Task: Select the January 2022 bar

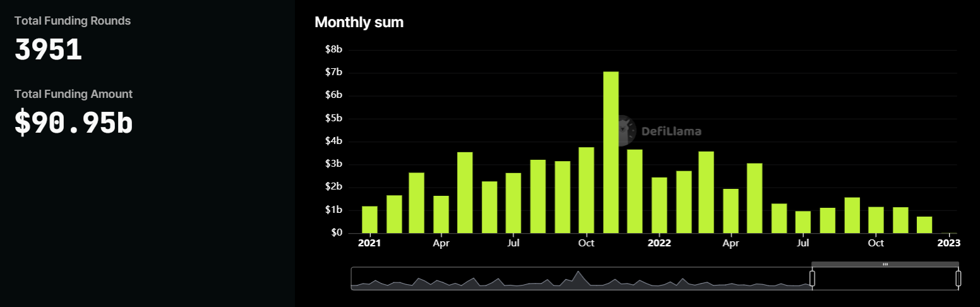Action: coord(659,205)
